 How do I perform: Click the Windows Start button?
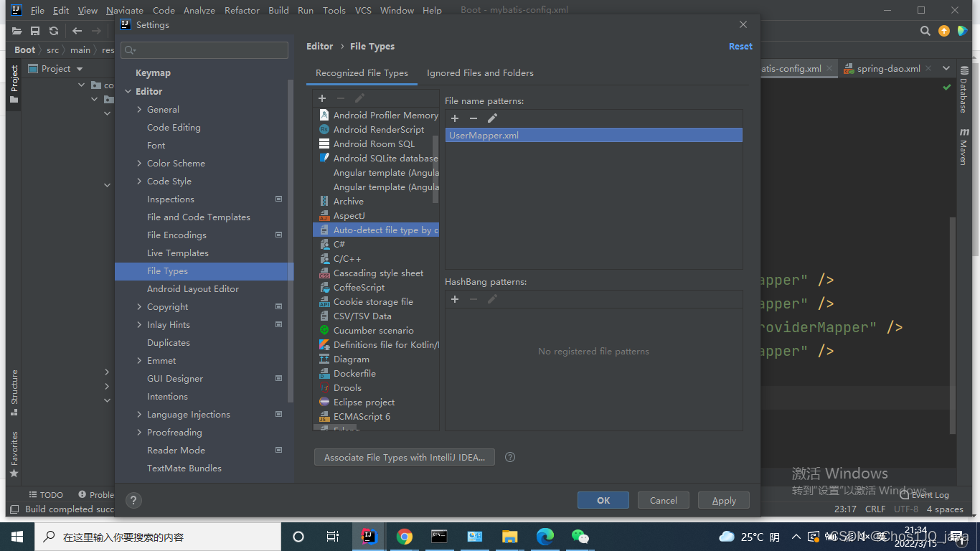tap(17, 537)
